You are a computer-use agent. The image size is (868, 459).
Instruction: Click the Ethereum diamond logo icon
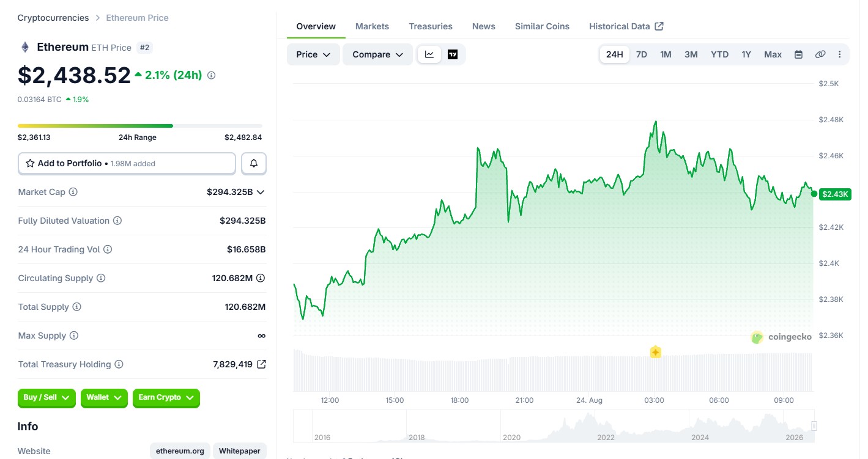click(x=25, y=47)
